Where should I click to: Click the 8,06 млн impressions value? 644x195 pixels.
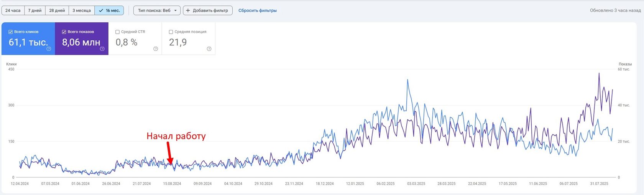click(x=81, y=42)
